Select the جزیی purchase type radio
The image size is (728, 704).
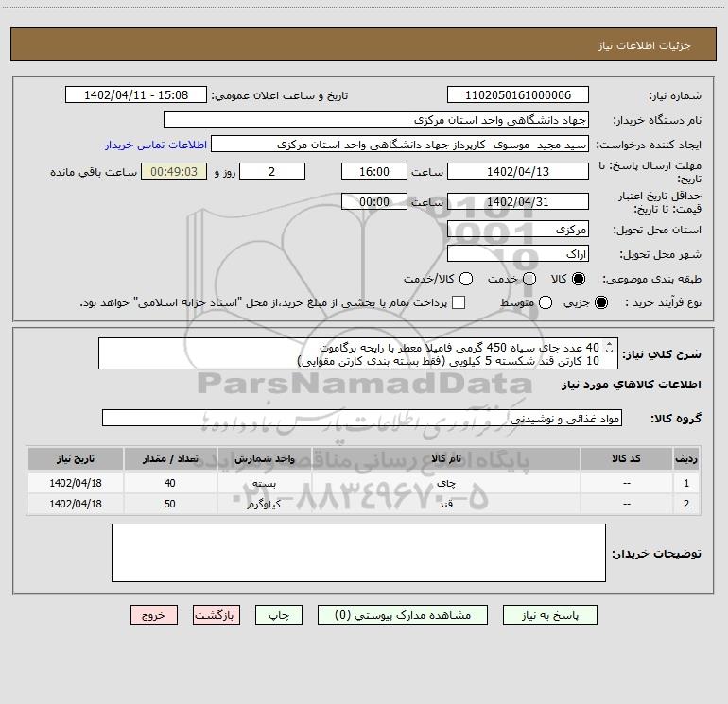coord(601,302)
